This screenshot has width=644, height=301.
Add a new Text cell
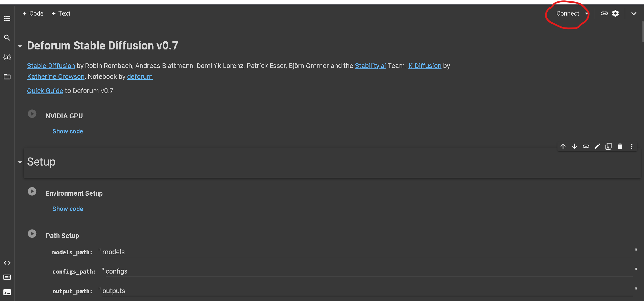[61, 14]
